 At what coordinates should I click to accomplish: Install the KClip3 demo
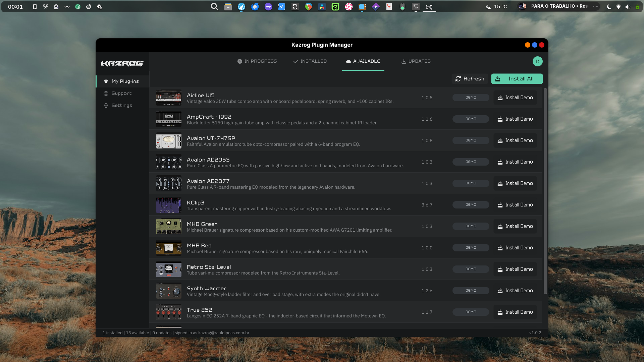point(515,205)
